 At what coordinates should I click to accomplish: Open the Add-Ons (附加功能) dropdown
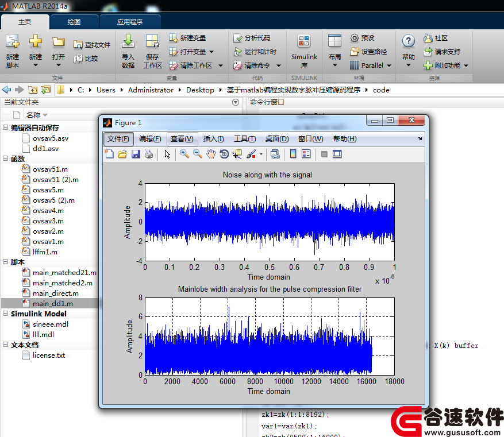click(x=466, y=65)
